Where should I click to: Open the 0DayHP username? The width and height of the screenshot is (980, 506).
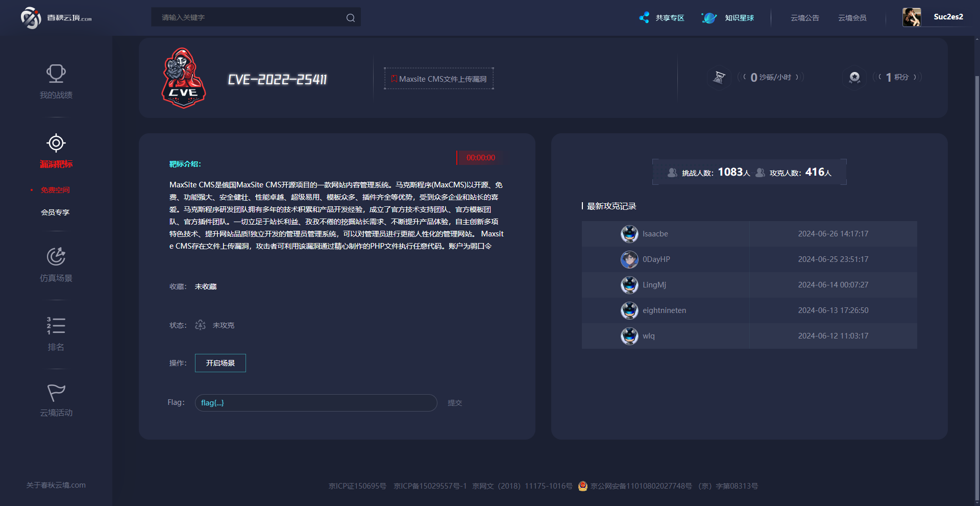tap(656, 259)
